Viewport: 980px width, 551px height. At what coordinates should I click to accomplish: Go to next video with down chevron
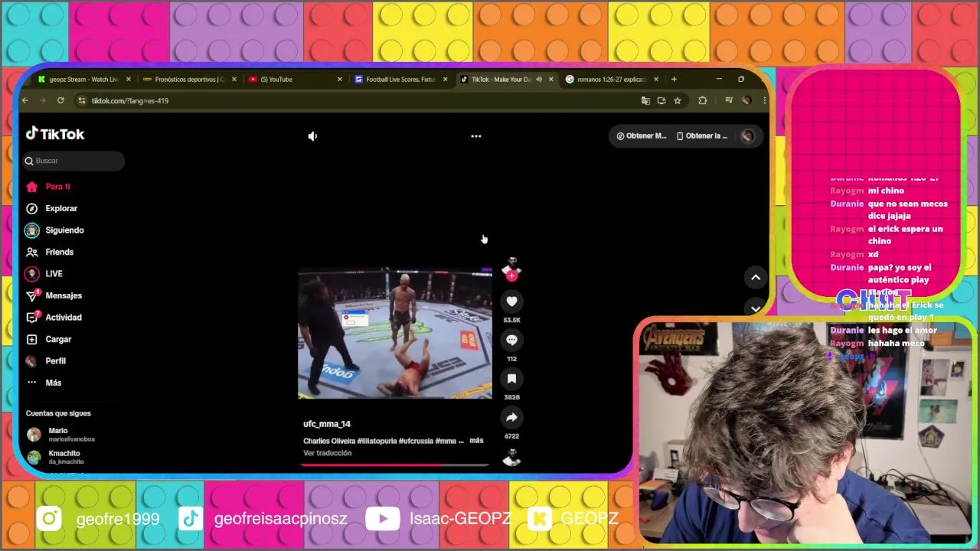[756, 308]
